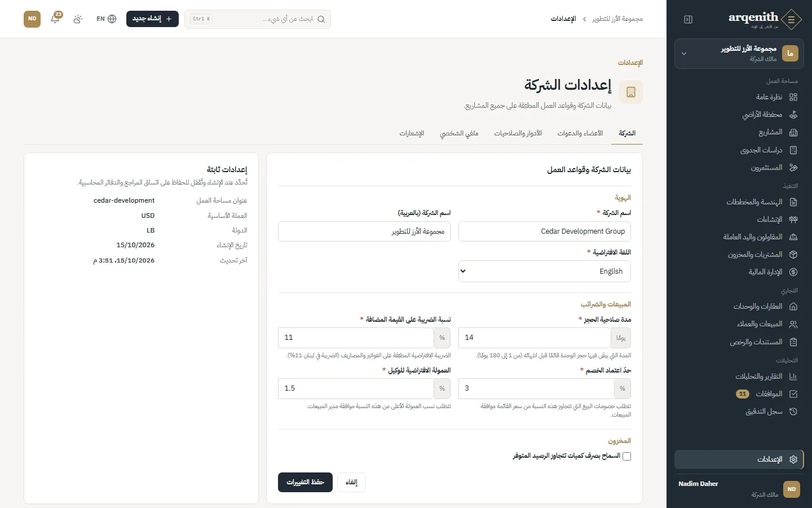Click the إنشاء جديد create button
This screenshot has height=508, width=812.
[152, 19]
